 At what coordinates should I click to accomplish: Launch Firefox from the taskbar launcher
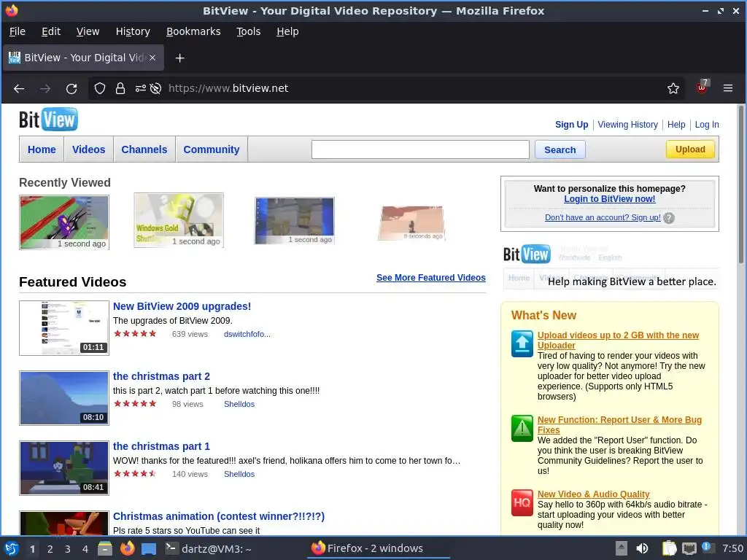[x=127, y=548]
